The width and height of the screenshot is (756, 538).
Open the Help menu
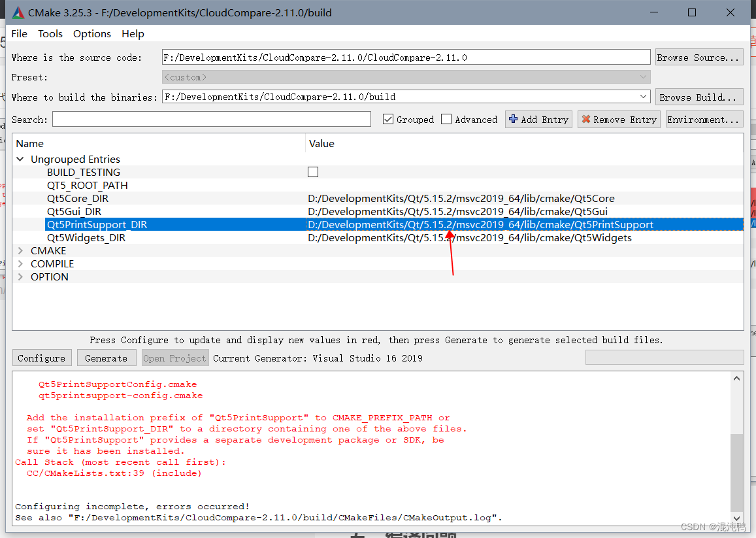(133, 34)
